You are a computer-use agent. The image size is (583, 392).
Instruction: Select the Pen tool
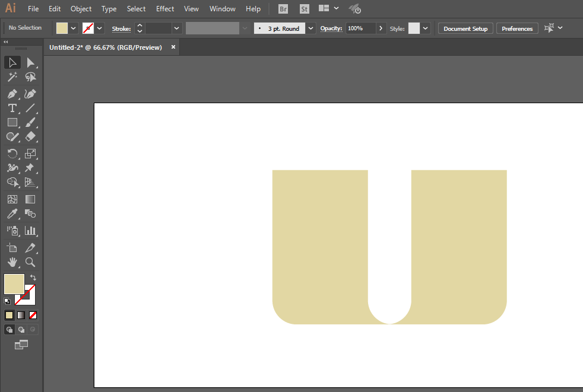(x=12, y=94)
